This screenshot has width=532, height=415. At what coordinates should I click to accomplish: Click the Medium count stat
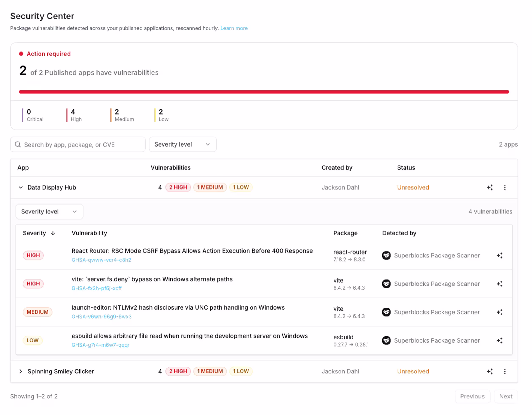coord(122,115)
